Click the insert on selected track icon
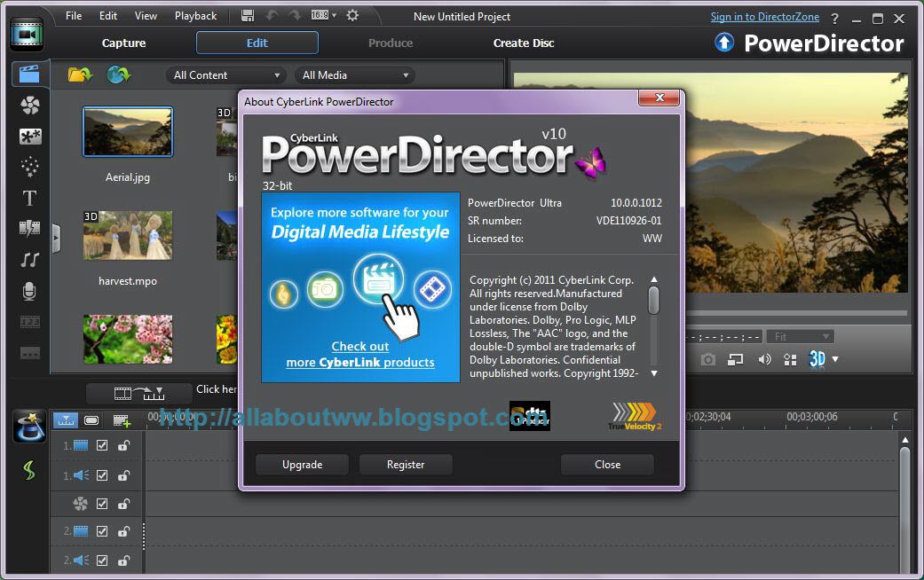Screen dimensions: 924x580 (139, 393)
